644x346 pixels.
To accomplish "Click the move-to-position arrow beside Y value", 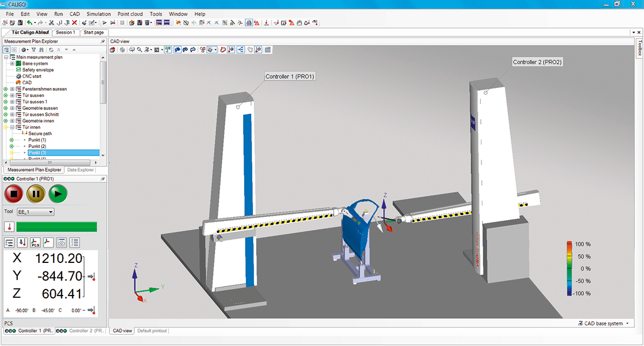I will pyautogui.click(x=92, y=277).
